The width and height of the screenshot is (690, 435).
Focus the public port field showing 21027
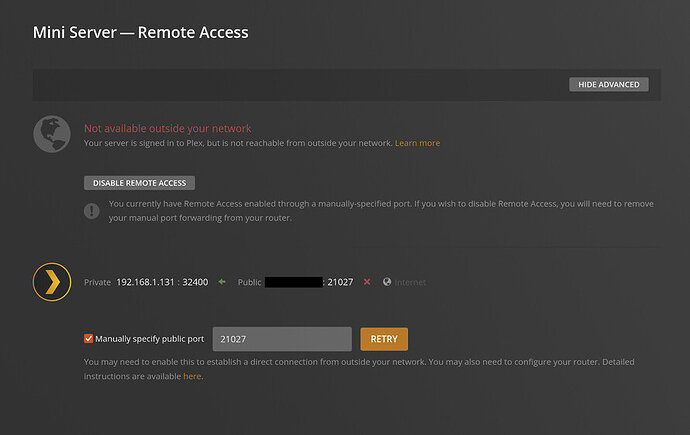tap(282, 339)
